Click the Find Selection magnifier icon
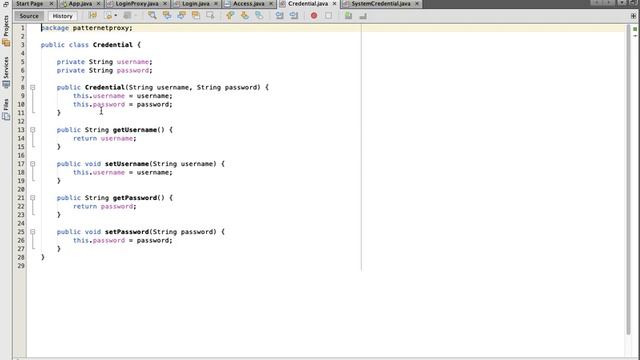This screenshot has height=360, width=640. pos(152,16)
